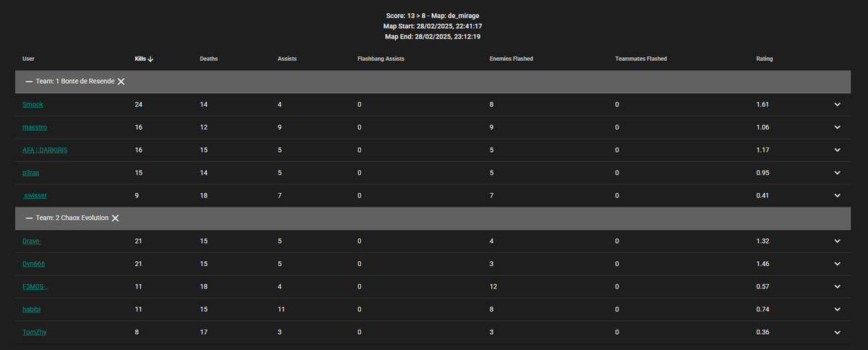The image size is (868, 350).
Task: Collapse Team 2 Chaox Evolution group
Action: coord(29,218)
